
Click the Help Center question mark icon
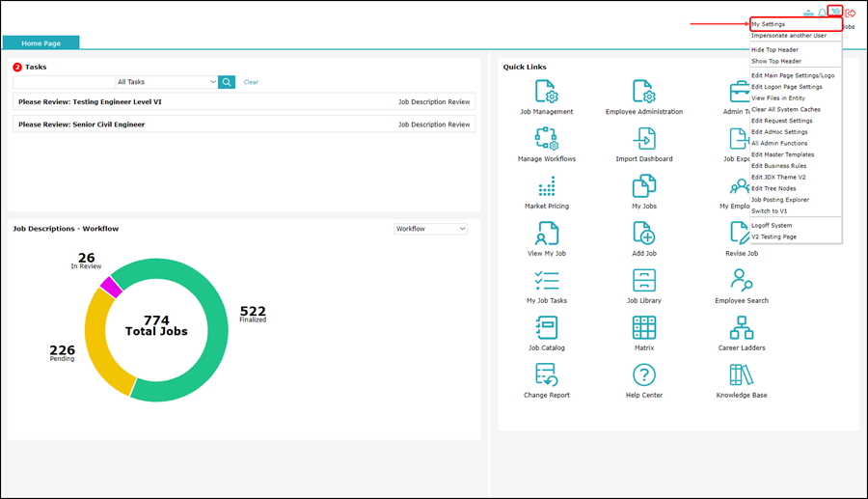[644, 374]
